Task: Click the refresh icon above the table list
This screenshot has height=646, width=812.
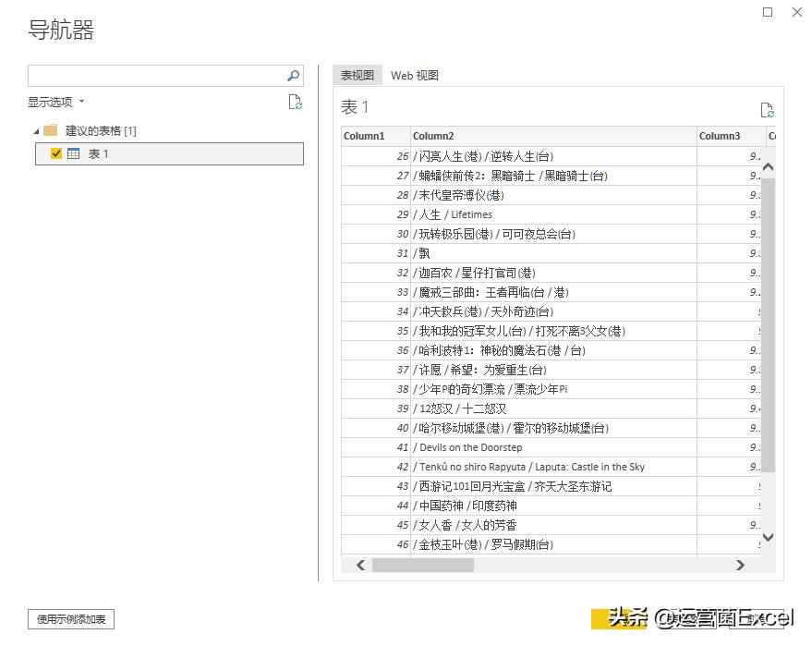Action: tap(296, 102)
